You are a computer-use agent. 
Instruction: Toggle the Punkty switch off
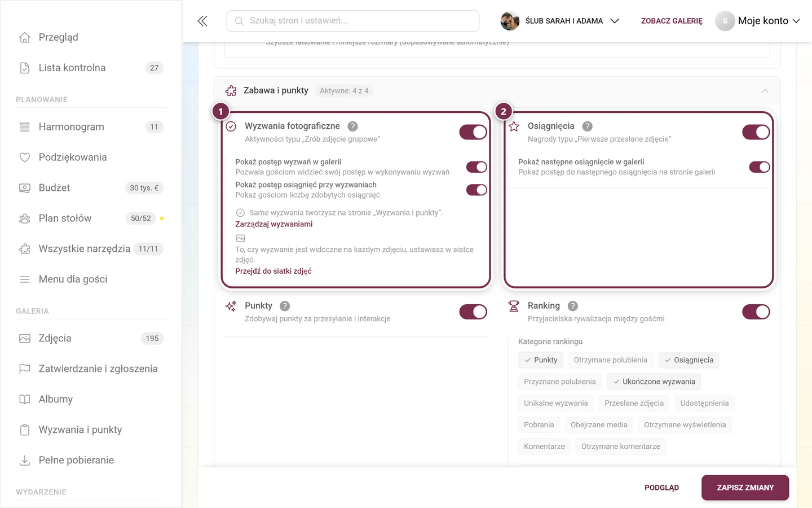tap(473, 312)
